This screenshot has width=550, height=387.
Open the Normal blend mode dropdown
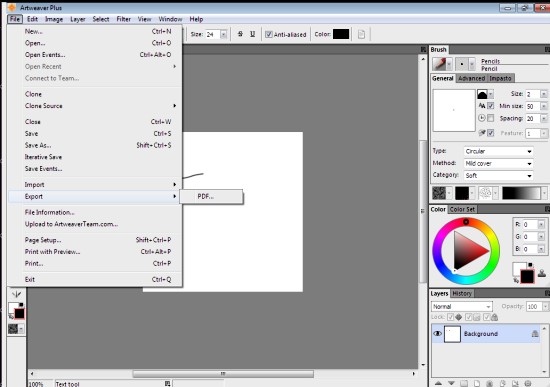462,306
